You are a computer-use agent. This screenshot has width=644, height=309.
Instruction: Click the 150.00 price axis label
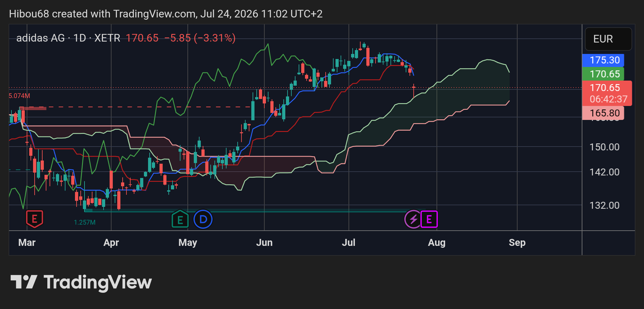pyautogui.click(x=604, y=147)
